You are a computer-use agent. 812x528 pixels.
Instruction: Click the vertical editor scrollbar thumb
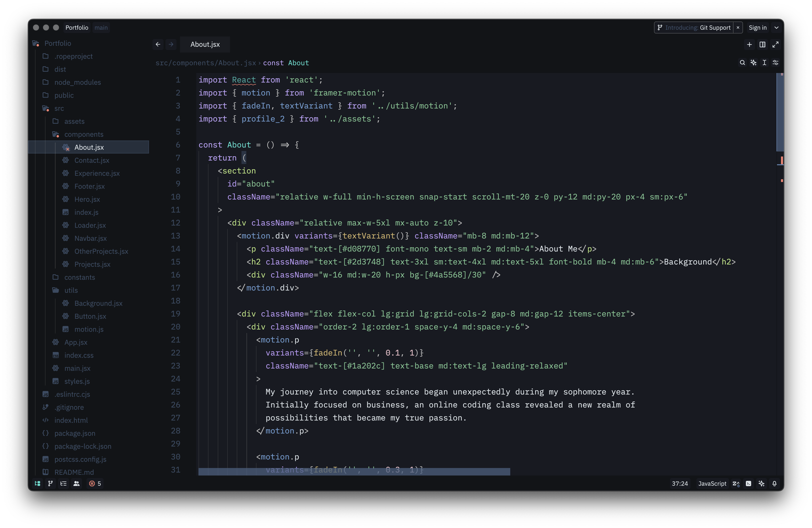tap(780, 112)
